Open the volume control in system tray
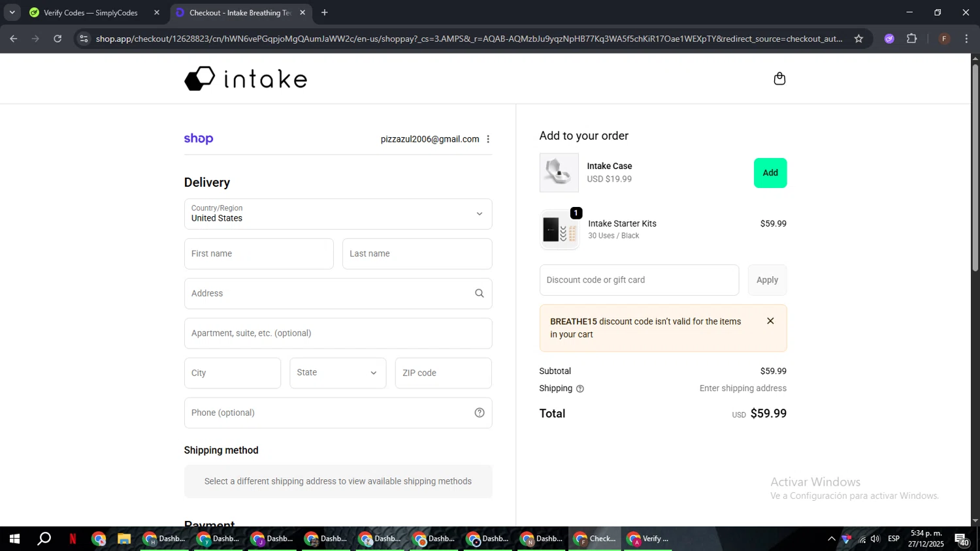980x551 pixels. (875, 539)
